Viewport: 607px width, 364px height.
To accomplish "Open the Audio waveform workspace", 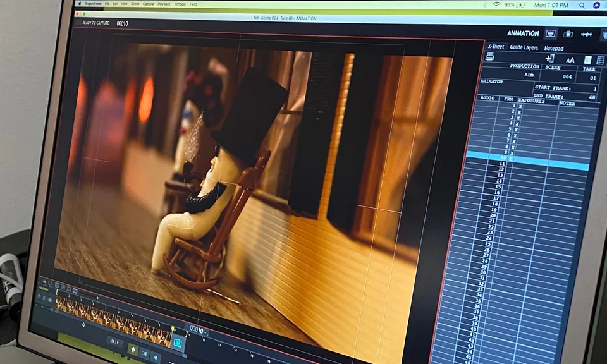I will pos(587,34).
